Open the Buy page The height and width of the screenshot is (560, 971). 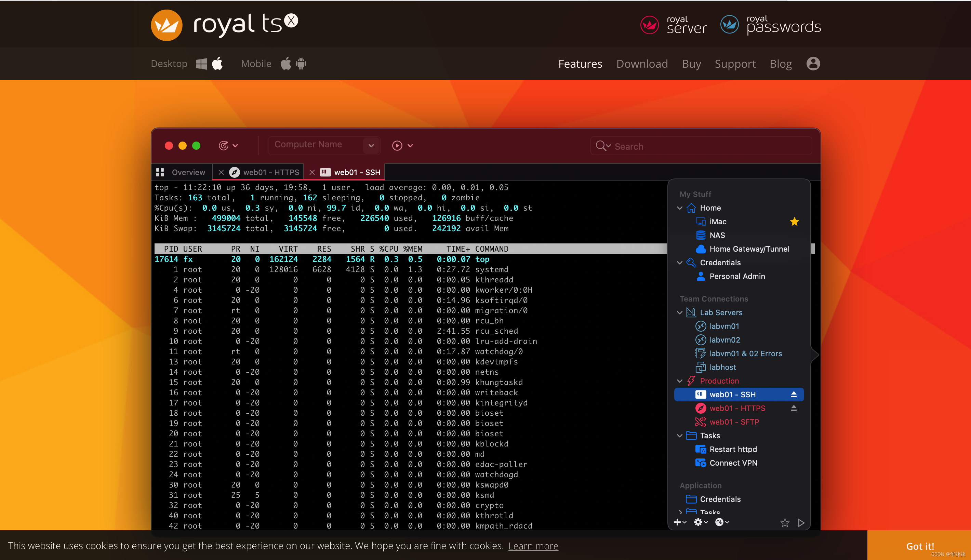tap(691, 64)
